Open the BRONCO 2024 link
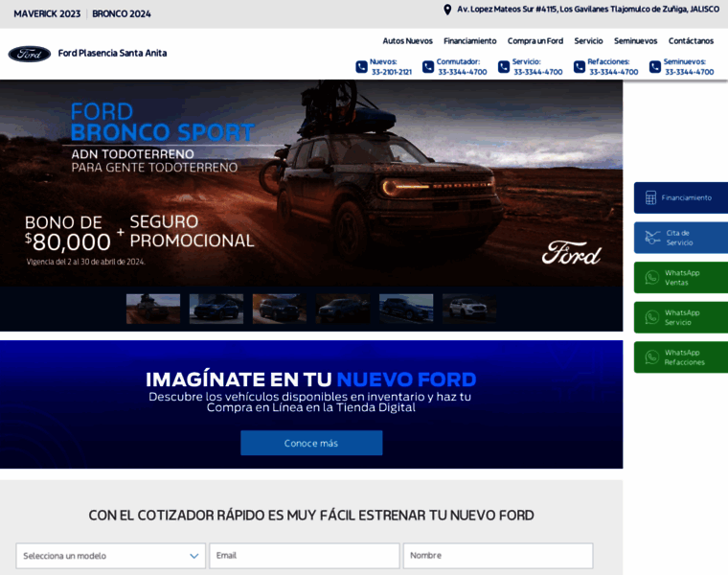 [122, 14]
